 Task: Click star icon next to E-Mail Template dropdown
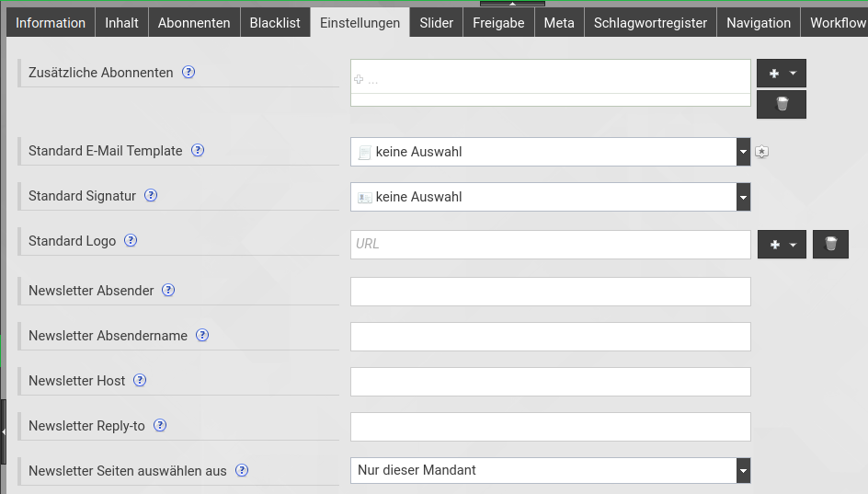click(761, 152)
